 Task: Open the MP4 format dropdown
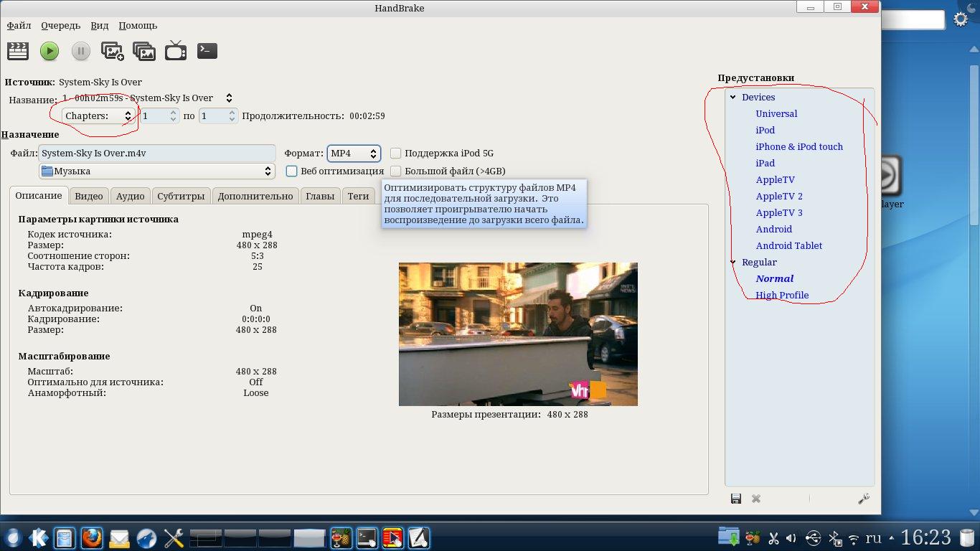click(x=354, y=153)
